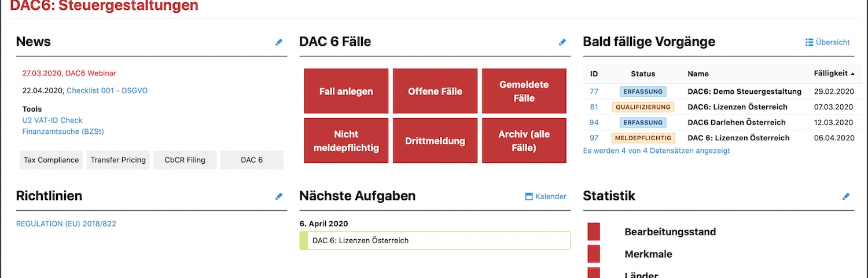This screenshot has height=278, width=868.
Task: Click the Statistik edit pencil icon
Action: pyautogui.click(x=846, y=196)
